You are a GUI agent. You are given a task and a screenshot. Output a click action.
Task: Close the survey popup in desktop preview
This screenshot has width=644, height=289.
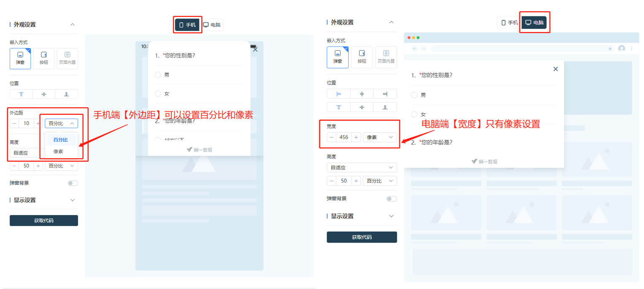(x=555, y=69)
